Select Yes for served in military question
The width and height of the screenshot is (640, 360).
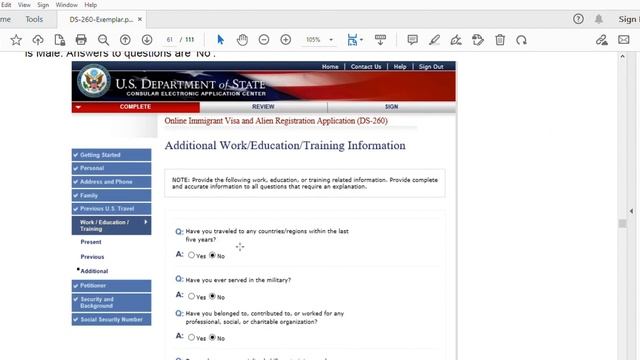(x=191, y=296)
